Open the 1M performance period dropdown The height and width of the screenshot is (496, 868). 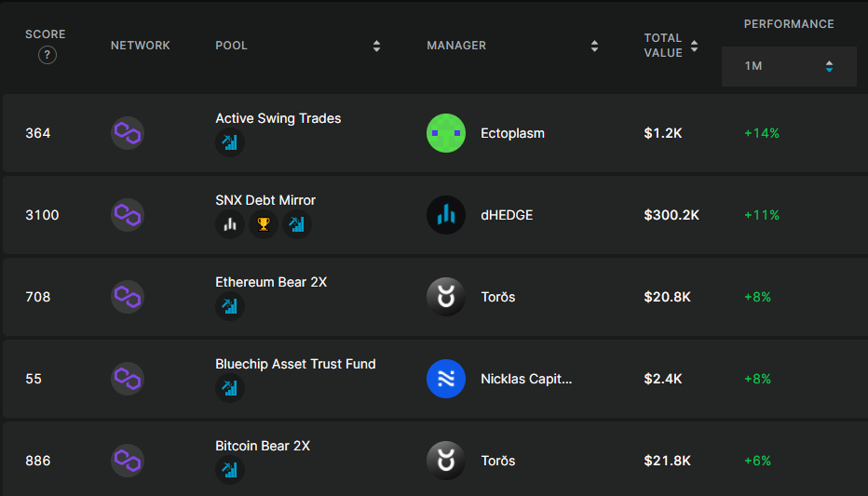(789, 66)
